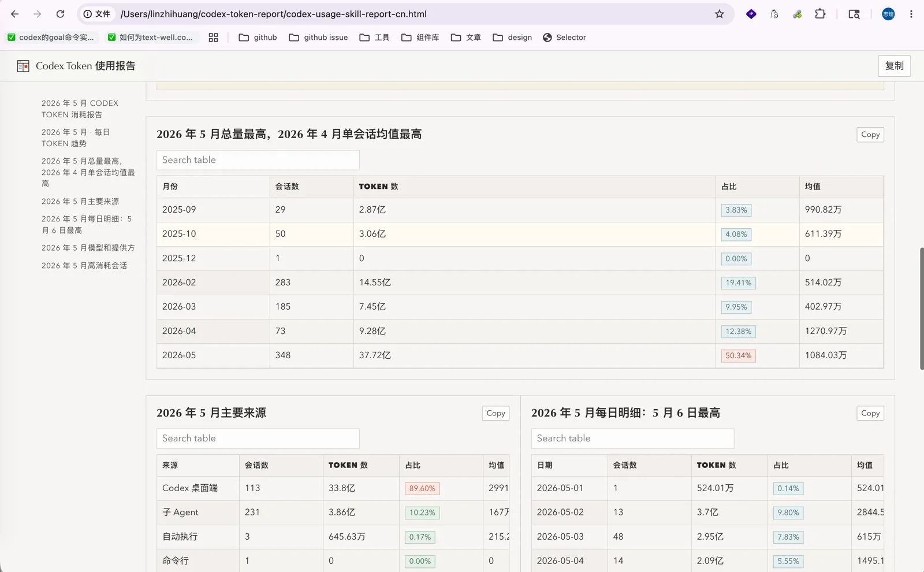Jump to sidebar 每日明细 5 月 6 日最高

pos(87,224)
